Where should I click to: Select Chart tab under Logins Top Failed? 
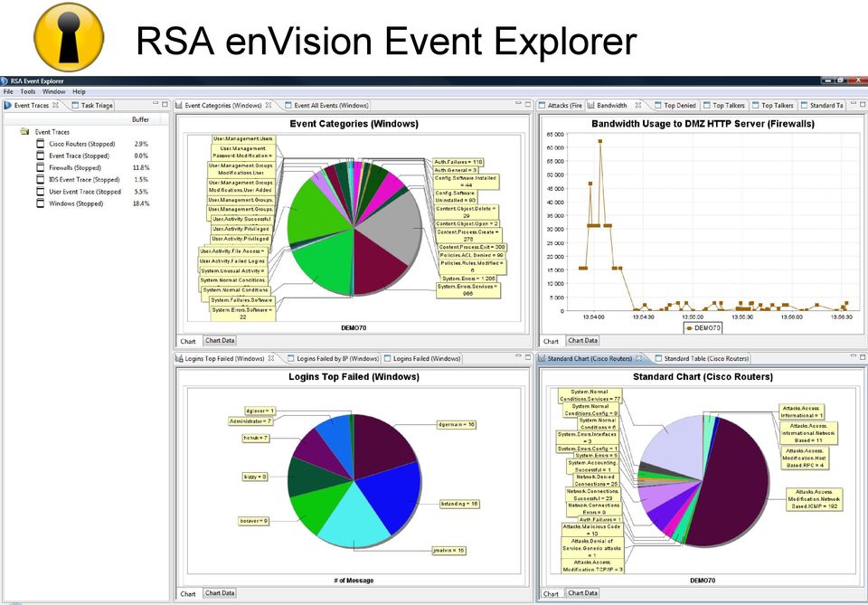point(188,594)
